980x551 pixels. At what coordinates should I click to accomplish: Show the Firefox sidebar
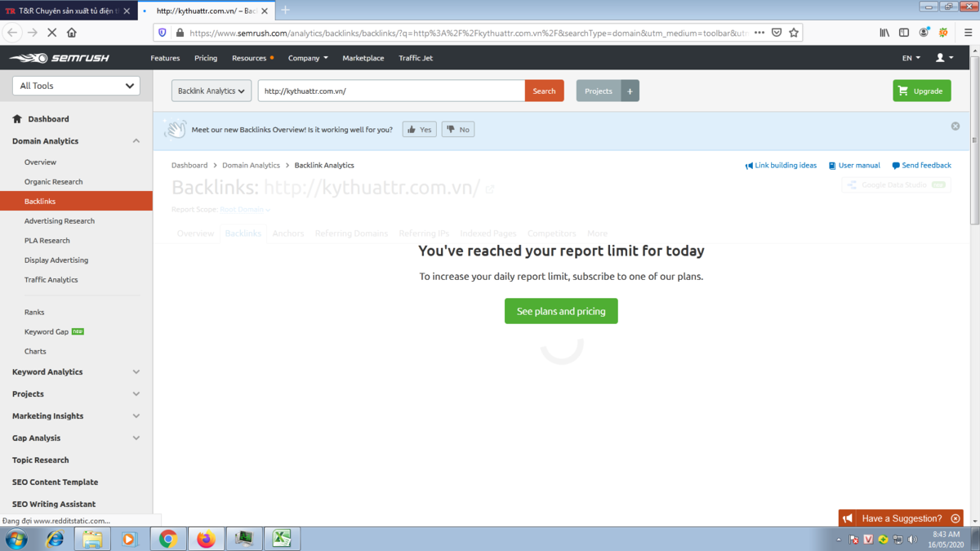pos(904,33)
